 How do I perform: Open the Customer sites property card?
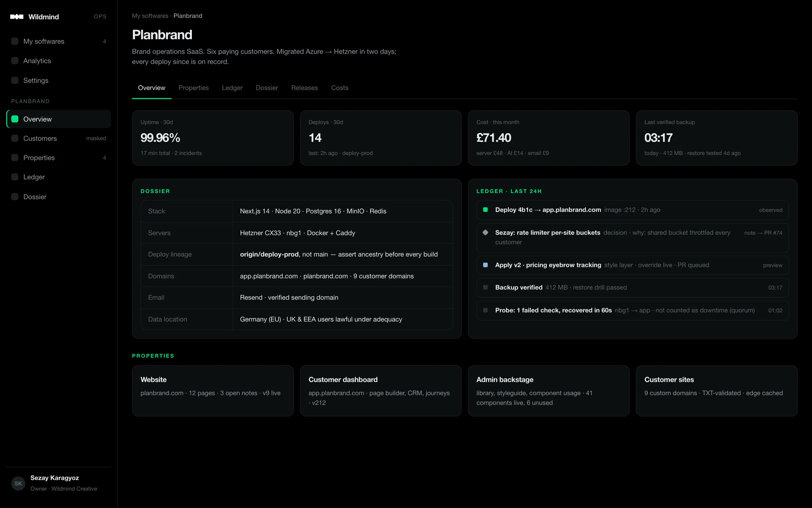(717, 390)
